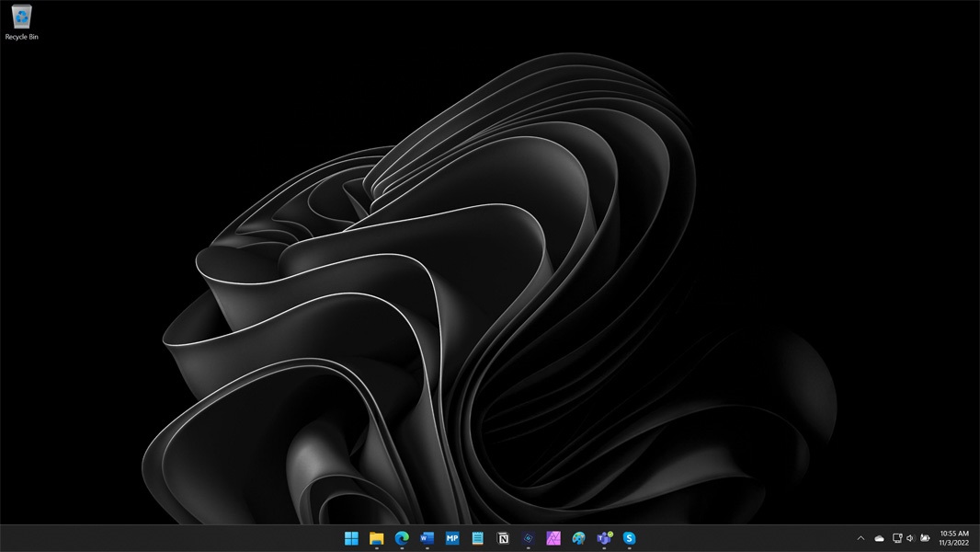Viewport: 980px width, 552px height.
Task: Click the dark diamond-logo app icon
Action: (528, 538)
